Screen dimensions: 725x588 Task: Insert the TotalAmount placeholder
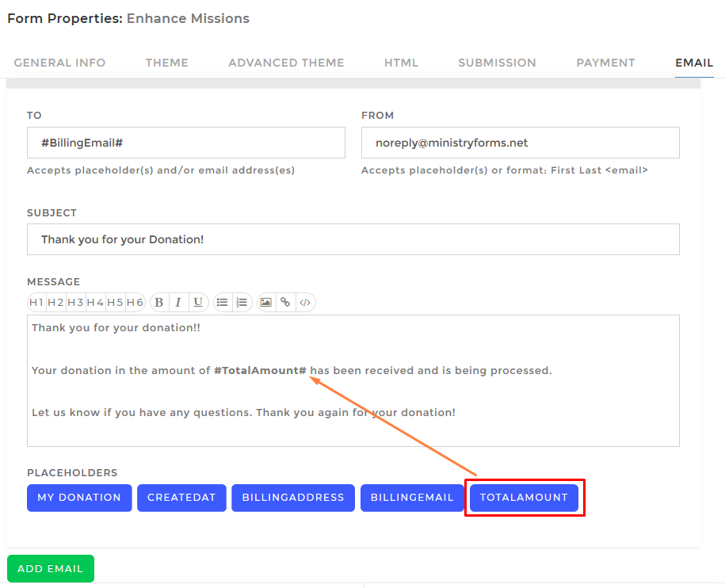pos(524,498)
